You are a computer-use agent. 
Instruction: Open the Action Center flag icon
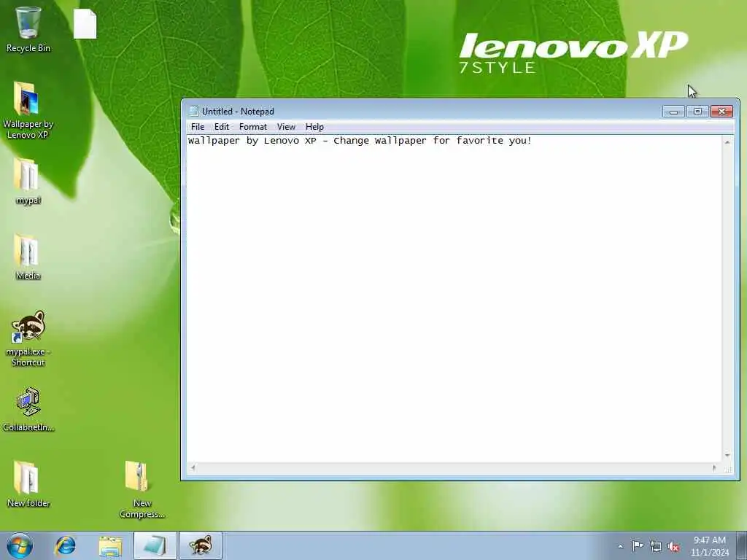(x=638, y=546)
